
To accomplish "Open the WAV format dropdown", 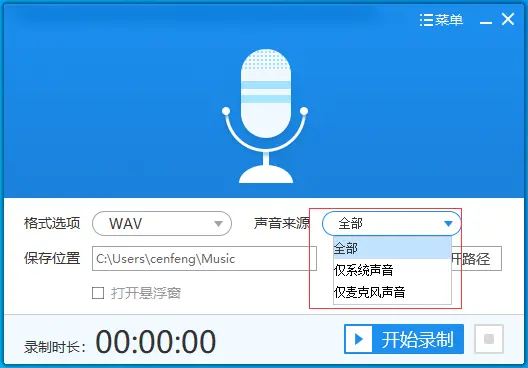I will pos(162,224).
